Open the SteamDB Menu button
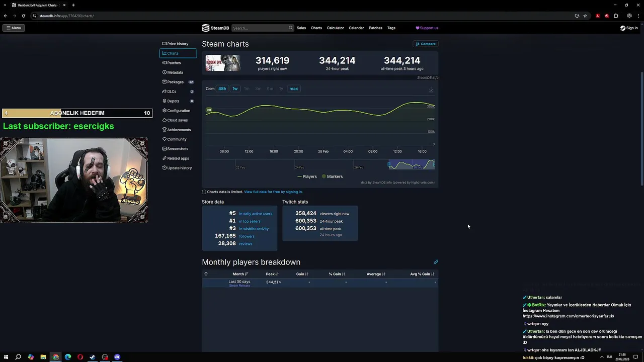Screen dimensions: 644x362 14,28
